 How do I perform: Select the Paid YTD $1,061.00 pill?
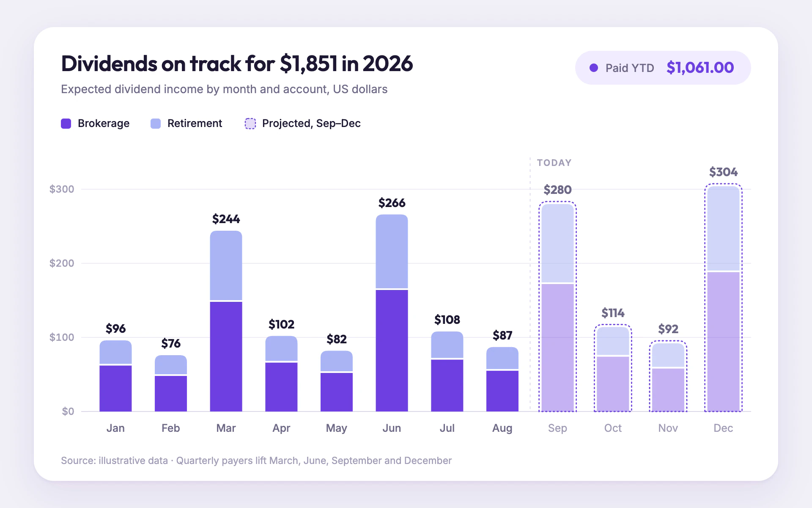[663, 68]
